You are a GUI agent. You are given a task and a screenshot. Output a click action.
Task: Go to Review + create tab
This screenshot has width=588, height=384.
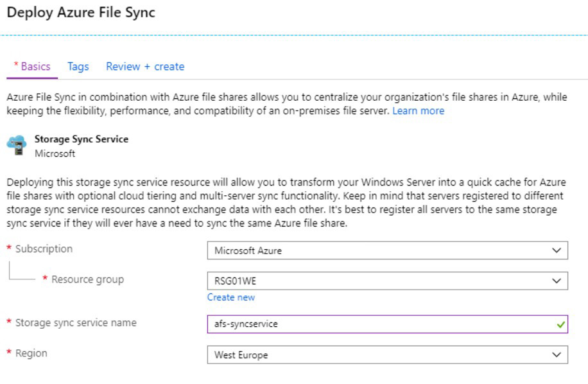pos(145,67)
